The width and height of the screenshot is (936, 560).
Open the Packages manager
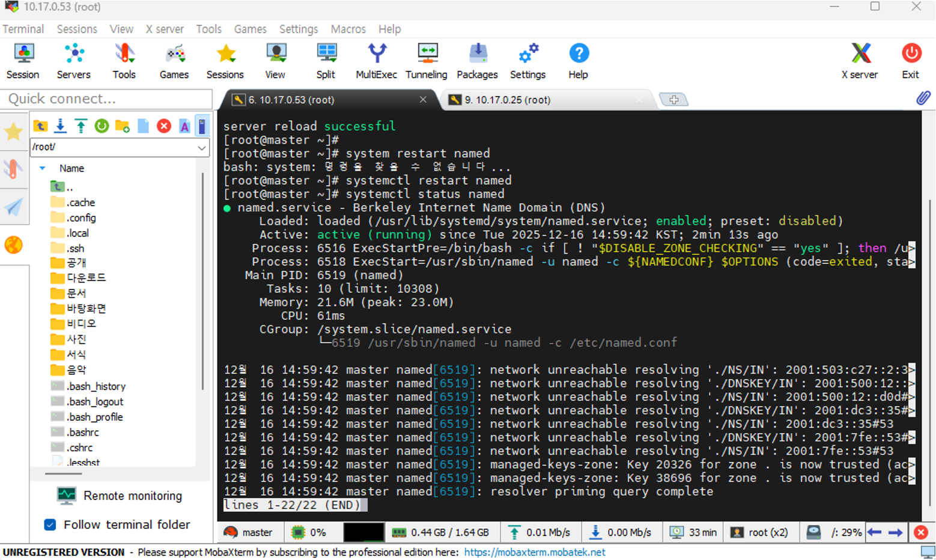(477, 61)
